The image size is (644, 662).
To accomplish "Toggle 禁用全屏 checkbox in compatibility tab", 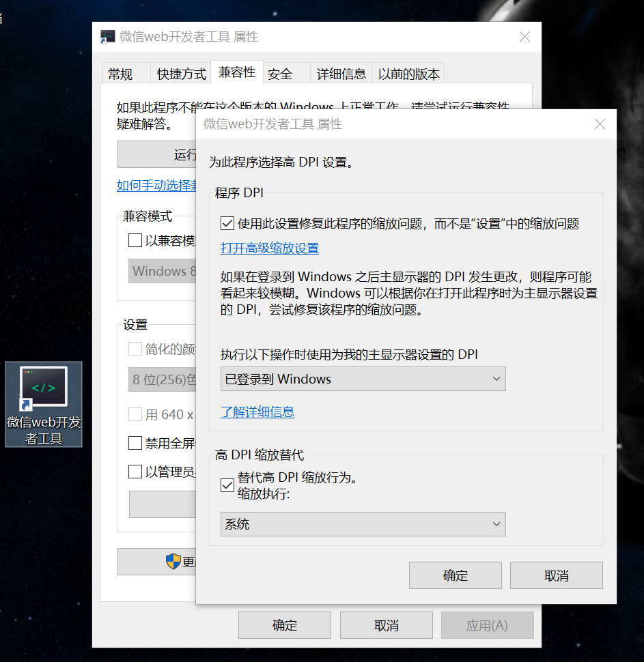I will 135,443.
